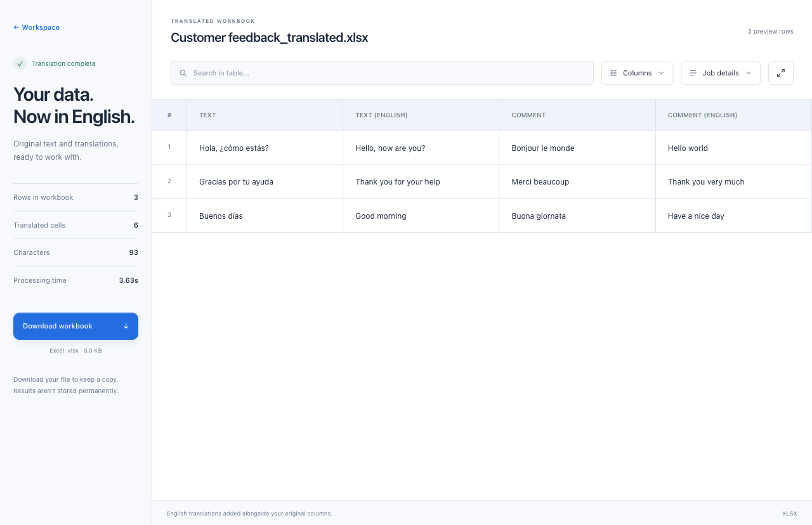812x525 pixels.
Task: Select the cell 'Hello, how are you?'
Action: (421, 148)
